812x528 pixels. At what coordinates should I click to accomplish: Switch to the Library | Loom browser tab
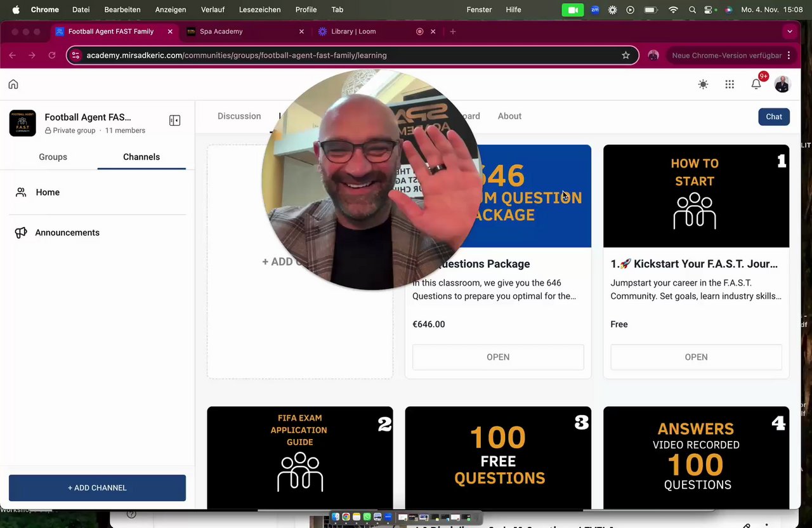click(374, 31)
